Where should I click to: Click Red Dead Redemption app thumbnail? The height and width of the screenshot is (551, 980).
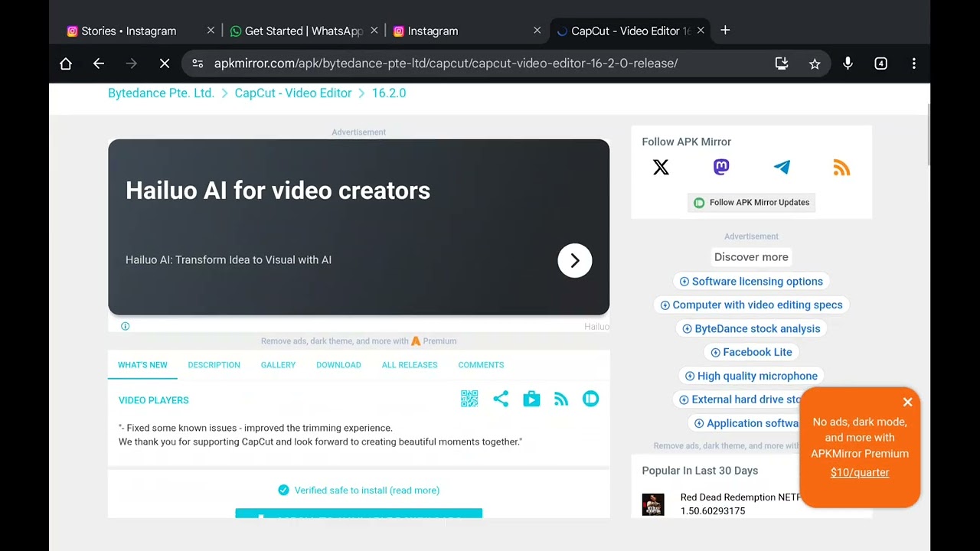tap(653, 504)
